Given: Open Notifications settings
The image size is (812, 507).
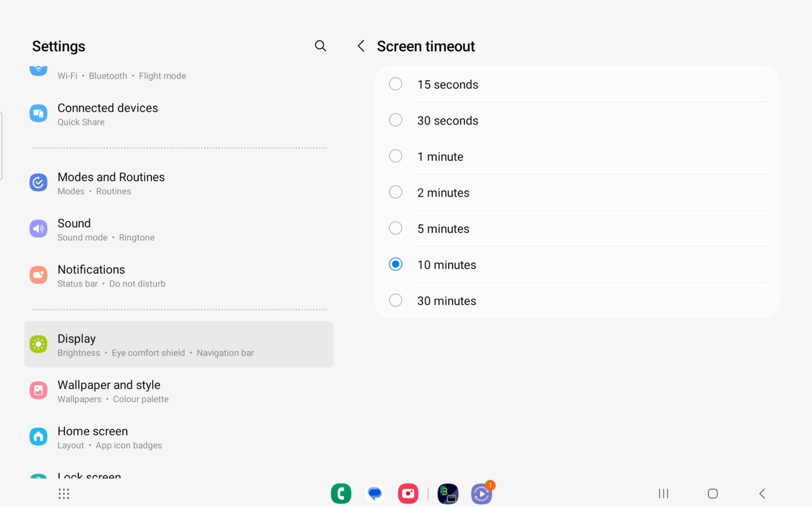Looking at the screenshot, I should (x=91, y=275).
